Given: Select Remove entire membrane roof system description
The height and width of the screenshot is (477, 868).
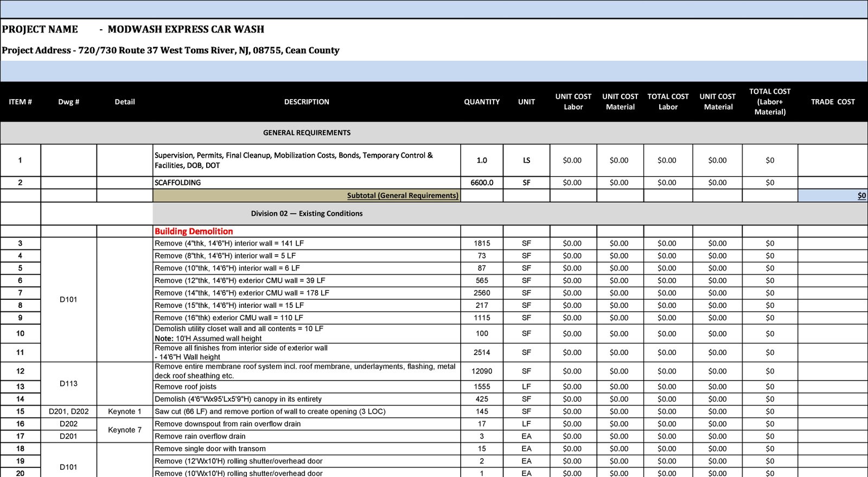Looking at the screenshot, I should coord(307,371).
